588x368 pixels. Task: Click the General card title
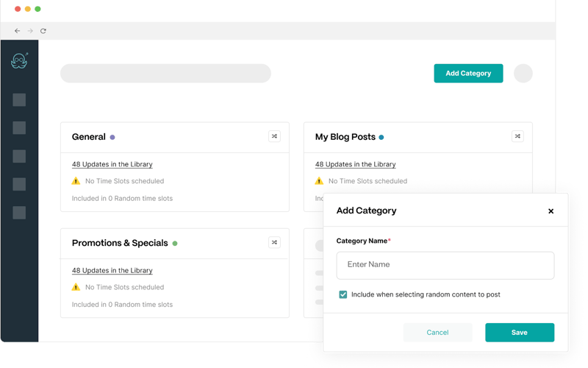click(x=88, y=137)
